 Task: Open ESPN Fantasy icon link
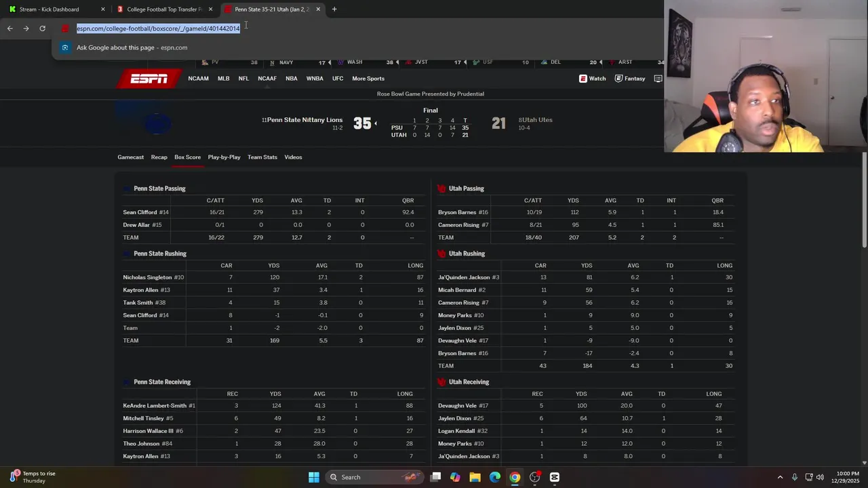pos(630,79)
